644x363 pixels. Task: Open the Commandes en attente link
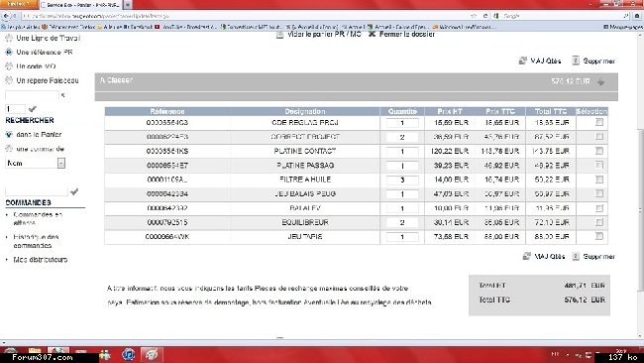point(38,219)
